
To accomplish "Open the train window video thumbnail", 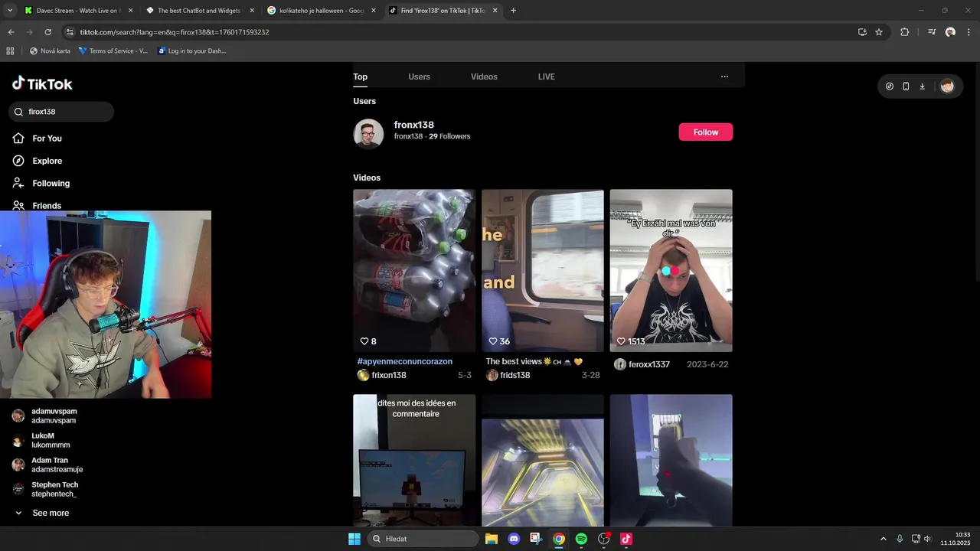I will point(543,271).
